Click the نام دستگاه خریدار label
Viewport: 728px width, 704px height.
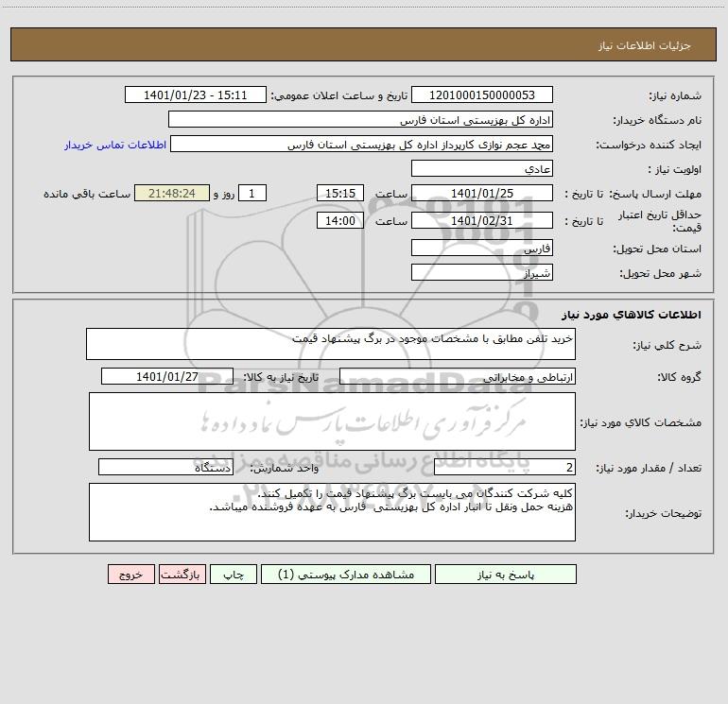[657, 121]
